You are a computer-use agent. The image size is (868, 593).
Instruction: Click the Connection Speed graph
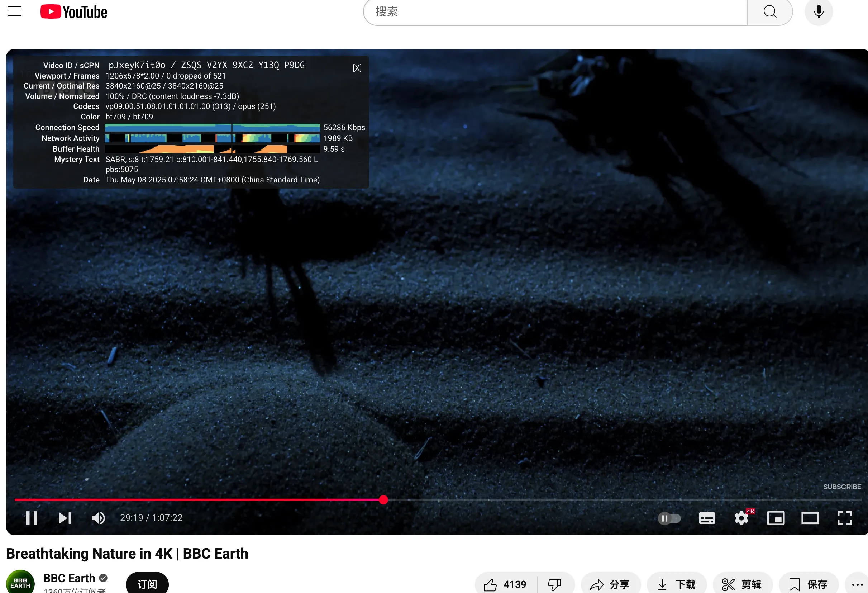(x=212, y=127)
